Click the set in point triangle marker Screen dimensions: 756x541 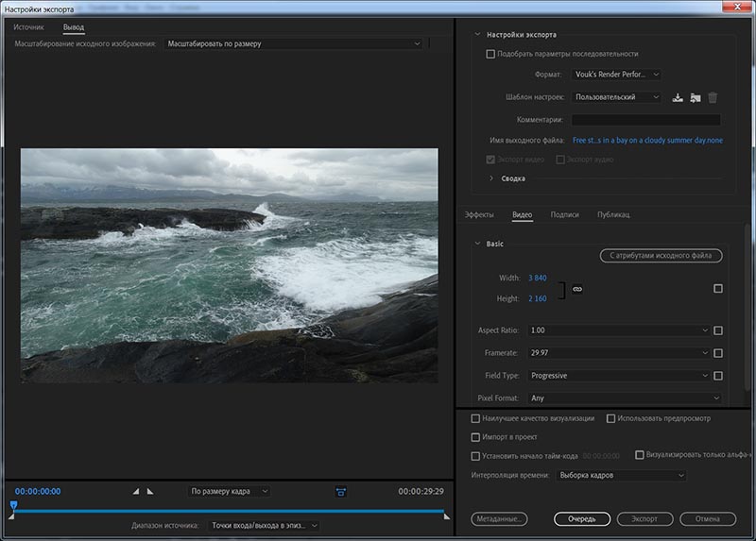[x=135, y=491]
